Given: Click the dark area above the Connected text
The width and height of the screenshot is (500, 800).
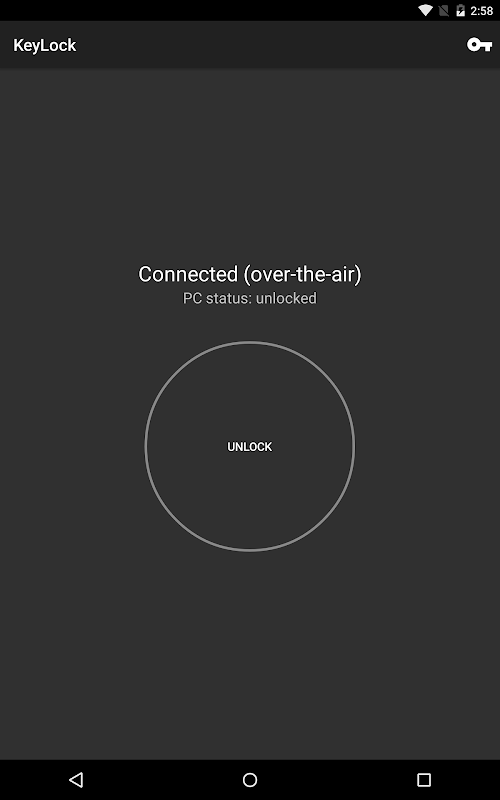Looking at the screenshot, I should [x=250, y=163].
